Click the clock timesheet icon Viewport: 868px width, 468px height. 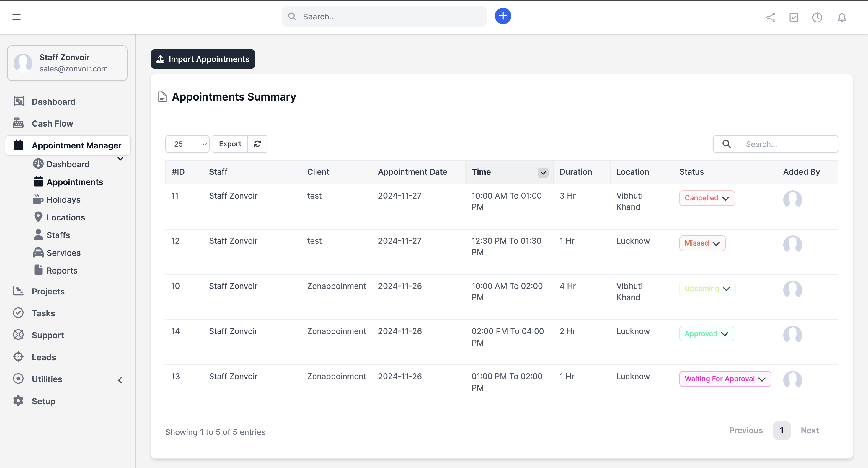(x=817, y=17)
